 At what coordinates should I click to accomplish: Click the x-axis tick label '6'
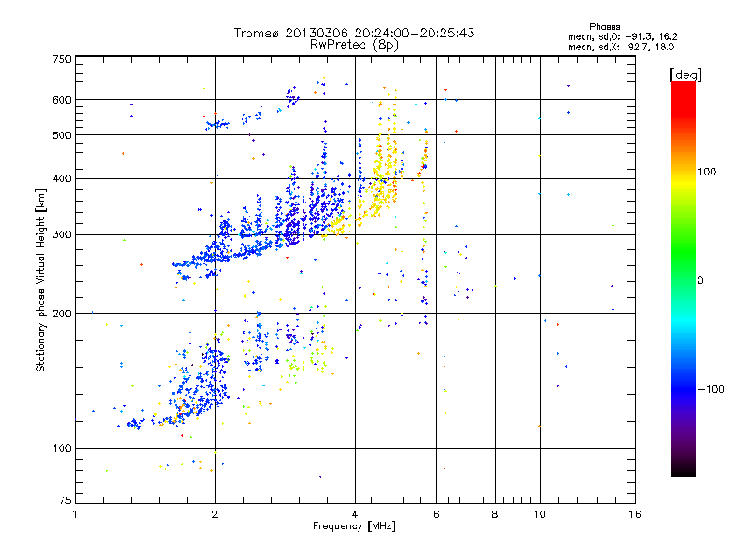click(436, 514)
